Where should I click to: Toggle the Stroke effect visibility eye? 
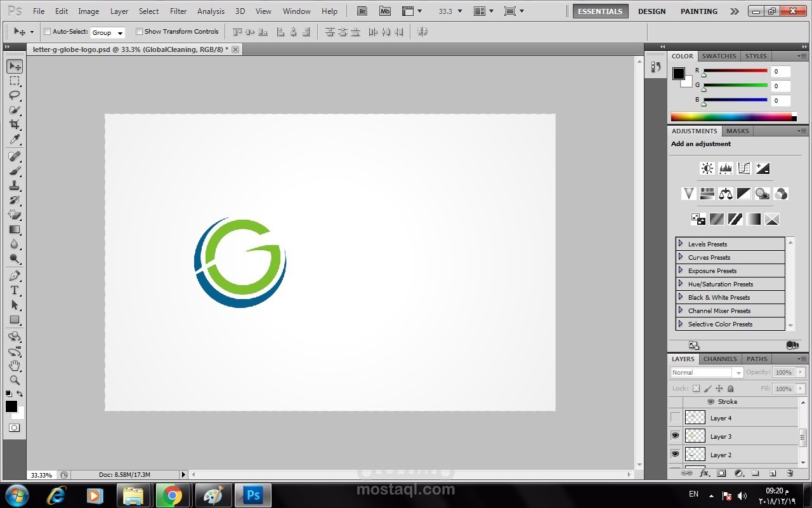710,402
